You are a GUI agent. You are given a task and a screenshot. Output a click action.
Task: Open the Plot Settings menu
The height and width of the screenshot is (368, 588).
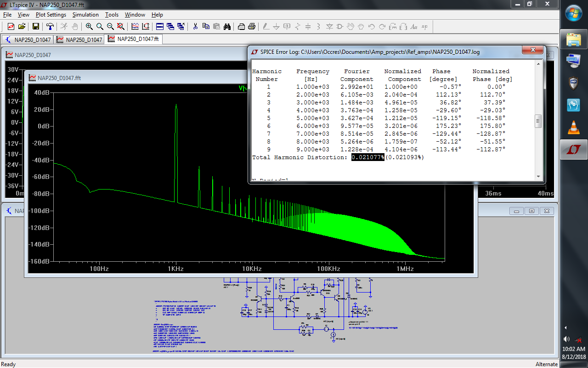click(51, 15)
